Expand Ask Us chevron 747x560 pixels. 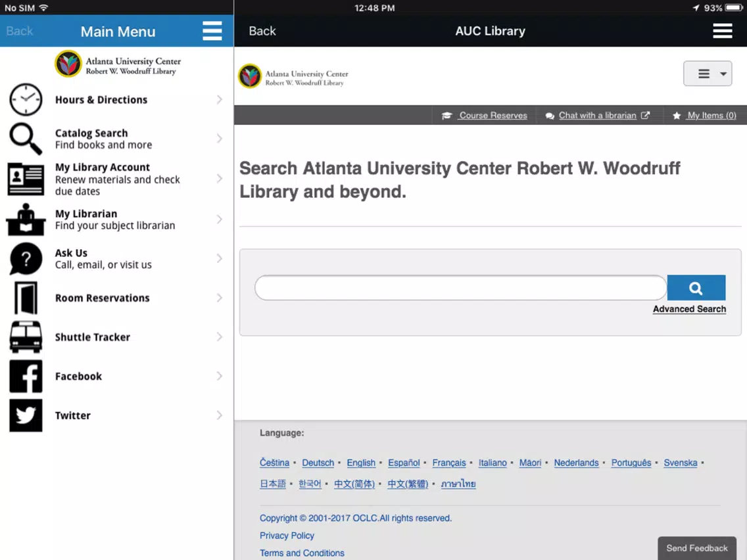pyautogui.click(x=219, y=258)
